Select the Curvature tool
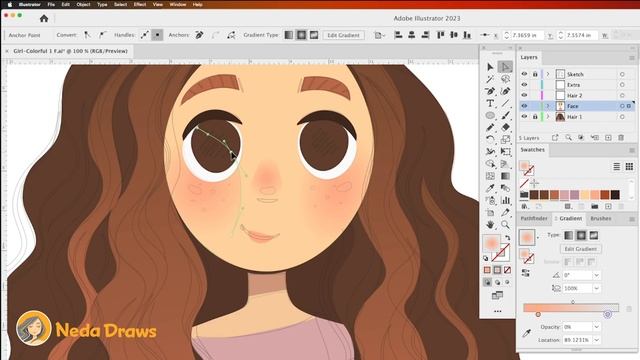The image size is (640, 360). pos(505,91)
